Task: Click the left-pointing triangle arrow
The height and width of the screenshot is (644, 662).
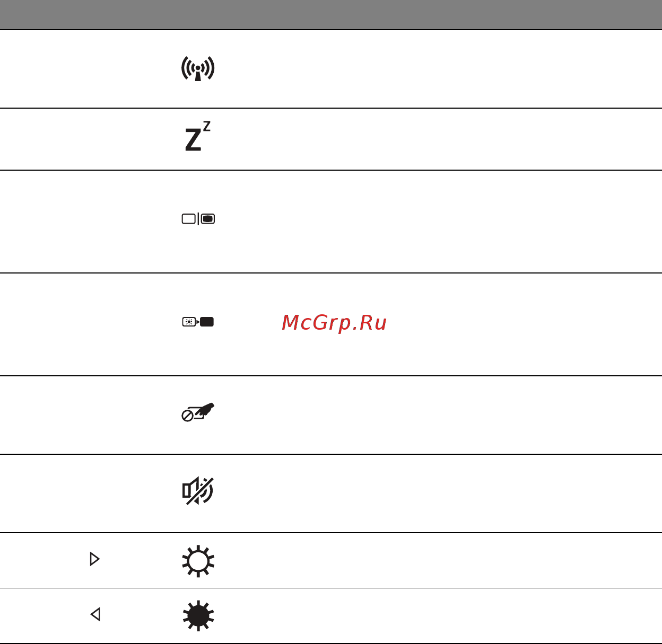Action: [95, 614]
